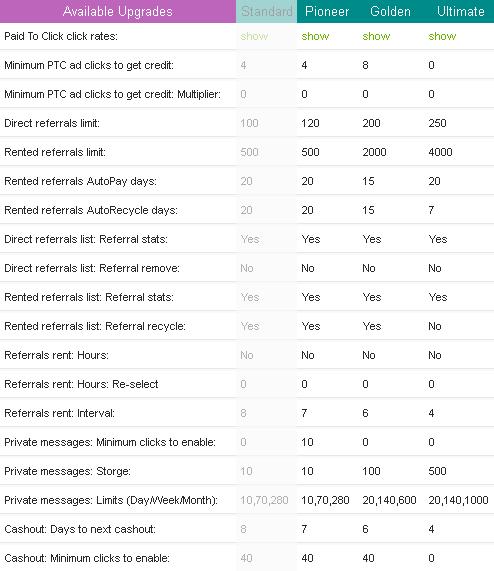Click the Cashout Days to next cashout label
Screen dimensions: 494x571
coord(80,529)
